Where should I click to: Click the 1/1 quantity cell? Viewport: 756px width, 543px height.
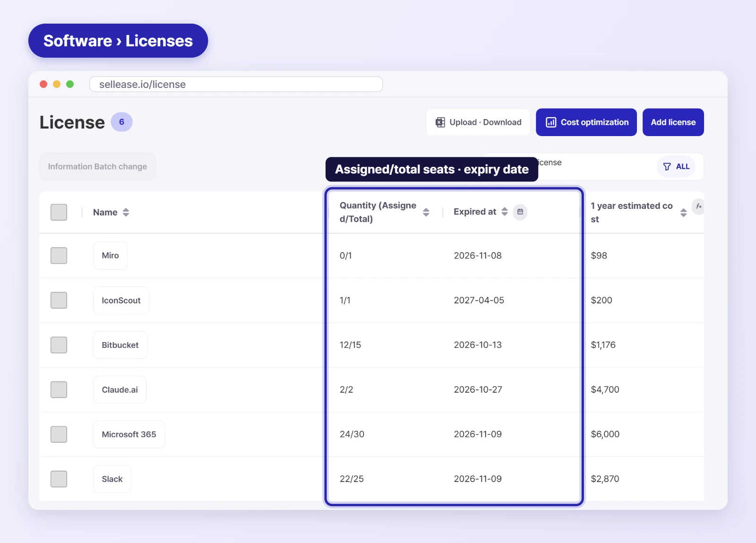coord(345,300)
